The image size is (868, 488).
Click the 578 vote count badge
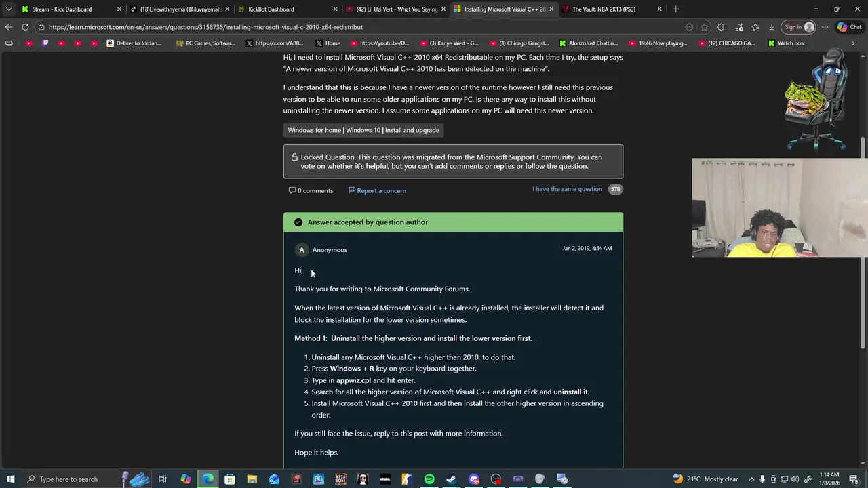coord(615,189)
